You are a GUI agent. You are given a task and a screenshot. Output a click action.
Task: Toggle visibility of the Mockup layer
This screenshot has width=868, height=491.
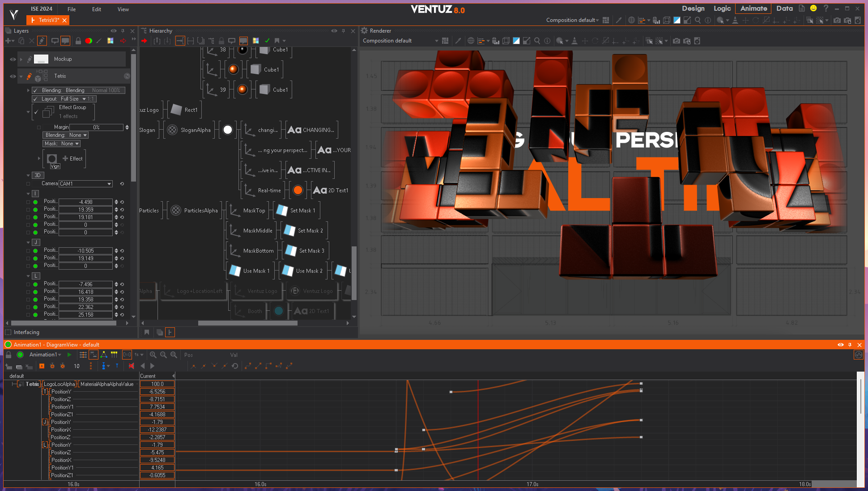click(13, 59)
